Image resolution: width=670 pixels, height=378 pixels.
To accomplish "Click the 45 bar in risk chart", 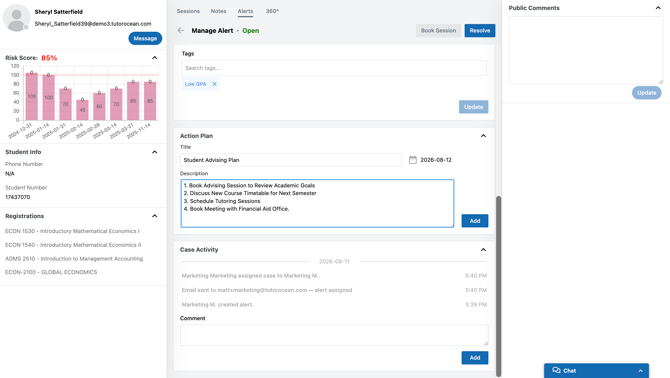I will (82, 110).
